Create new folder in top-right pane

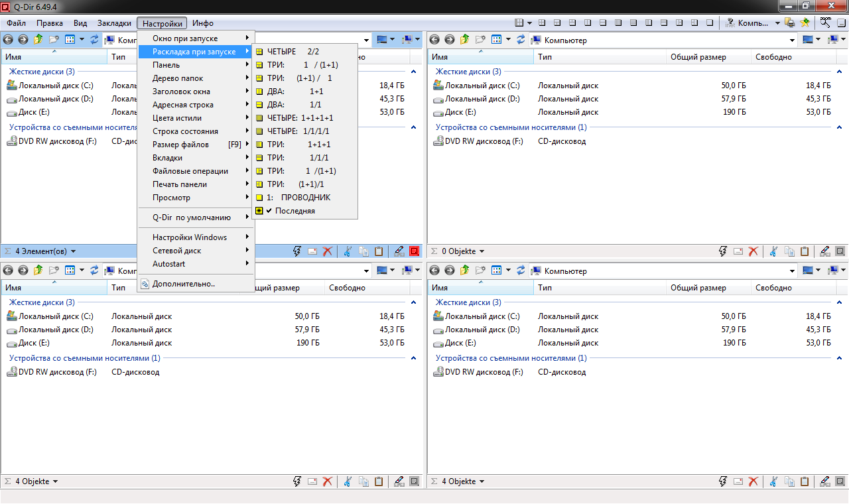480,40
